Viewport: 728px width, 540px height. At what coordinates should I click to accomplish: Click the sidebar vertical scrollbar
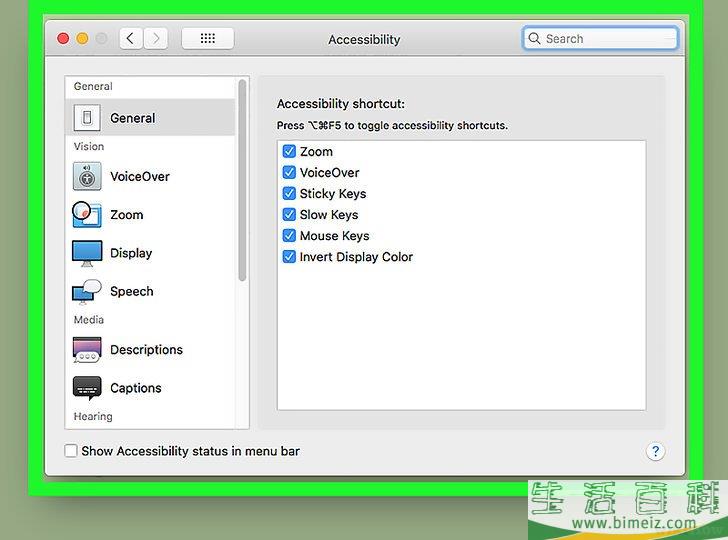(x=243, y=180)
